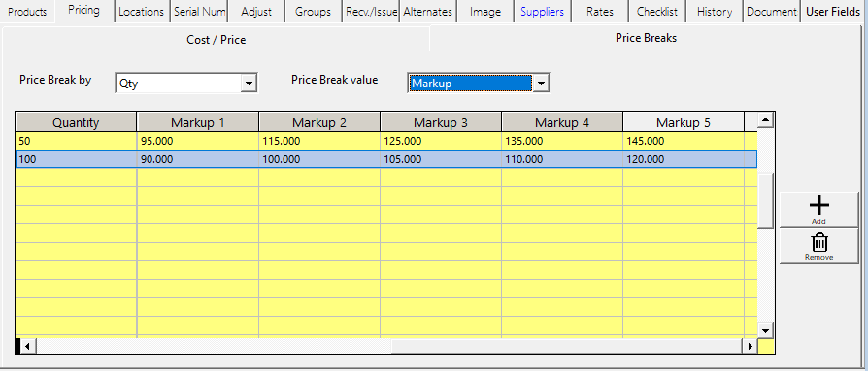Open the History tab
This screenshot has height=371, width=868.
(714, 11)
